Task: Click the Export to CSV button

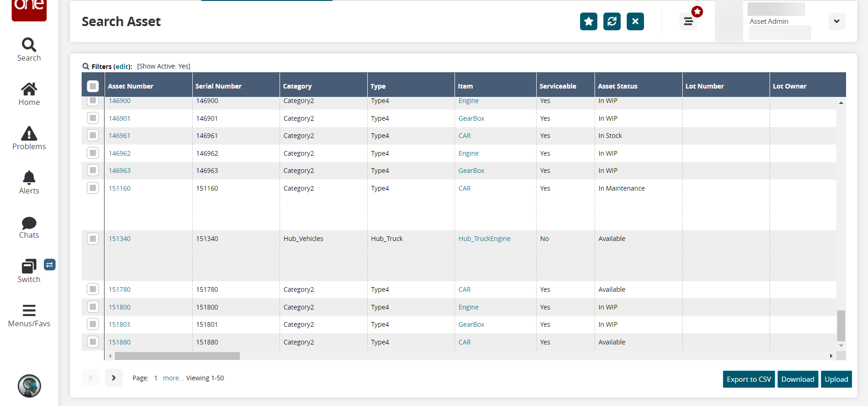Action: [749, 379]
